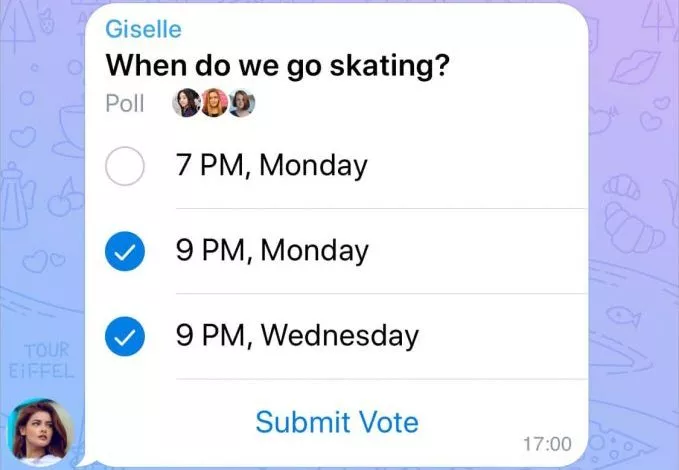Click the sender's profile photo beside the message
The width and height of the screenshot is (679, 470).
(41, 431)
